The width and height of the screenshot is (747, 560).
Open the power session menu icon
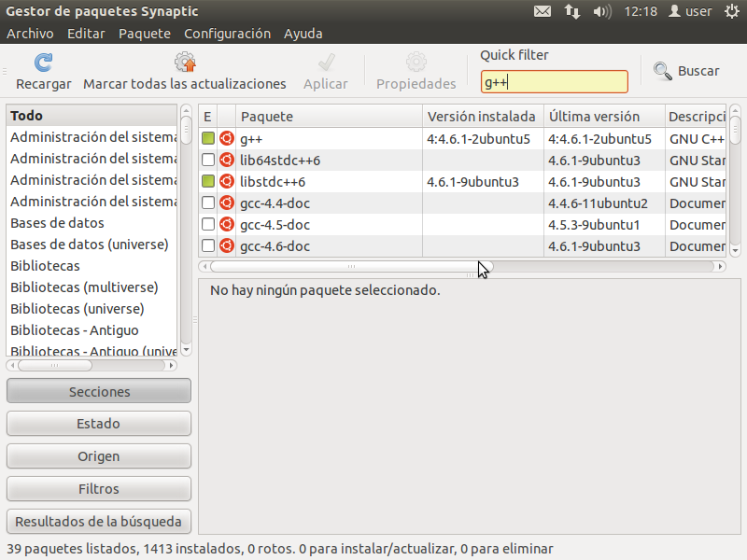tap(732, 11)
